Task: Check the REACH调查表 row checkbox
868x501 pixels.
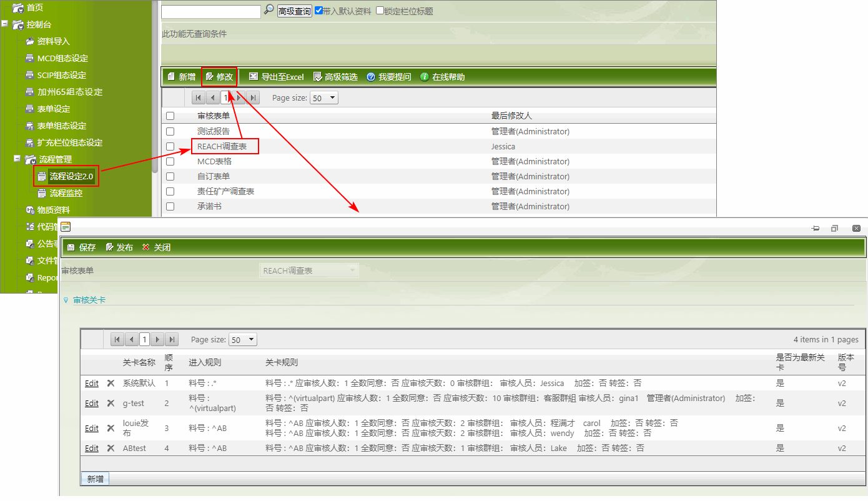Action: (170, 146)
